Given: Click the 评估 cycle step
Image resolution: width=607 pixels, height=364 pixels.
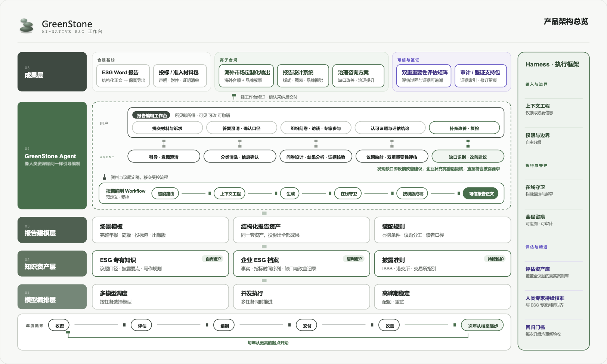Looking at the screenshot, I should pos(142,326).
